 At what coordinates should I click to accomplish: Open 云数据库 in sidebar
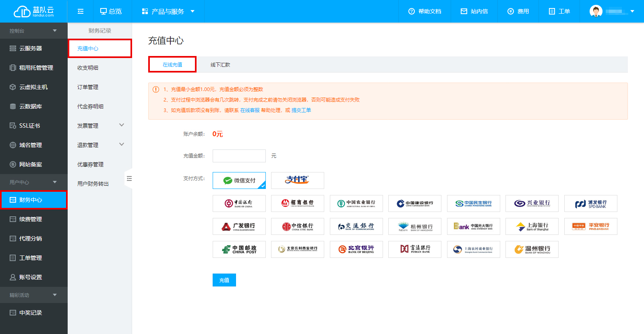pos(34,106)
